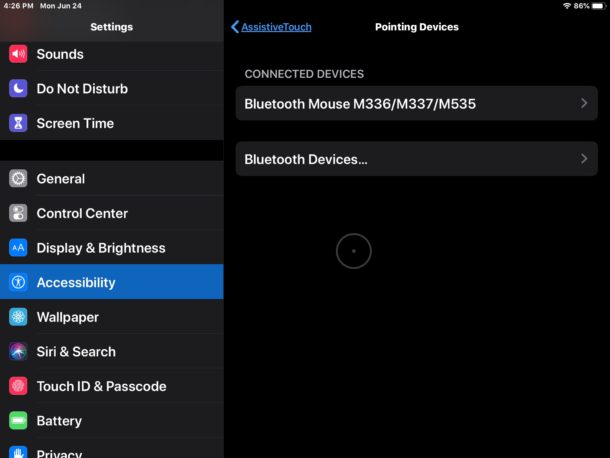The width and height of the screenshot is (610, 458).
Task: Tap the Display & Brightness AA icon
Action: (18, 248)
